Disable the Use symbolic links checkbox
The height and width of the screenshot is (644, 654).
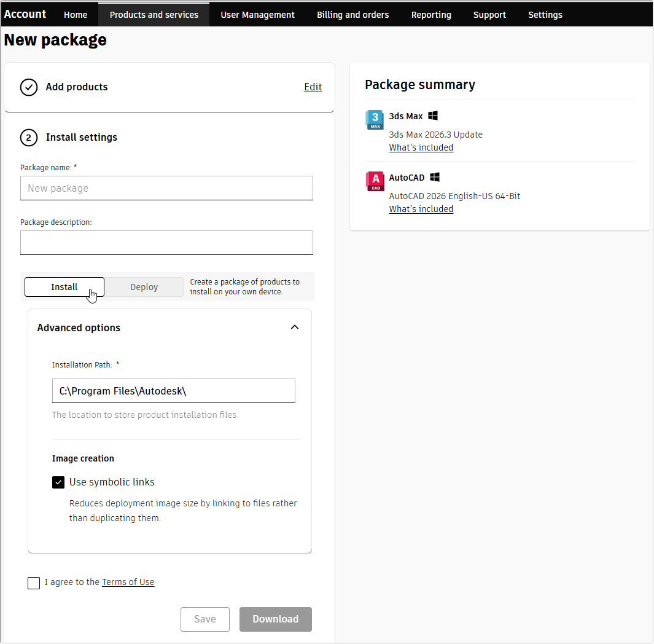(58, 482)
